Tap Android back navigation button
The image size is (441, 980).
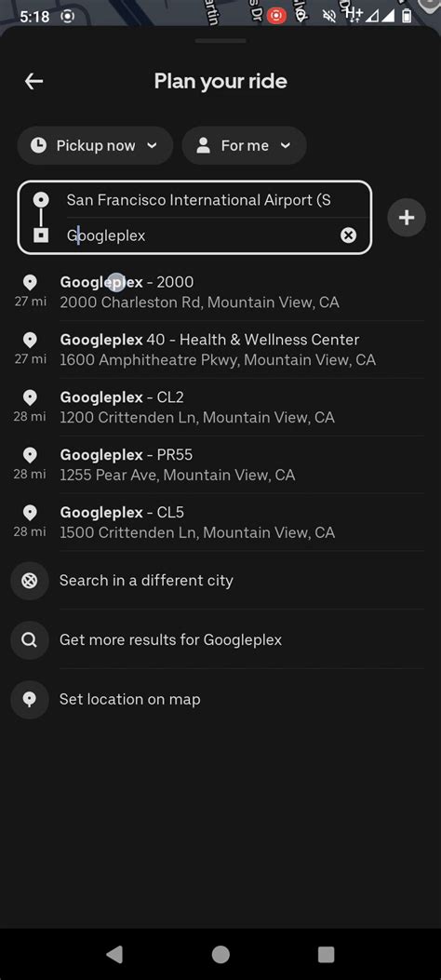[114, 954]
